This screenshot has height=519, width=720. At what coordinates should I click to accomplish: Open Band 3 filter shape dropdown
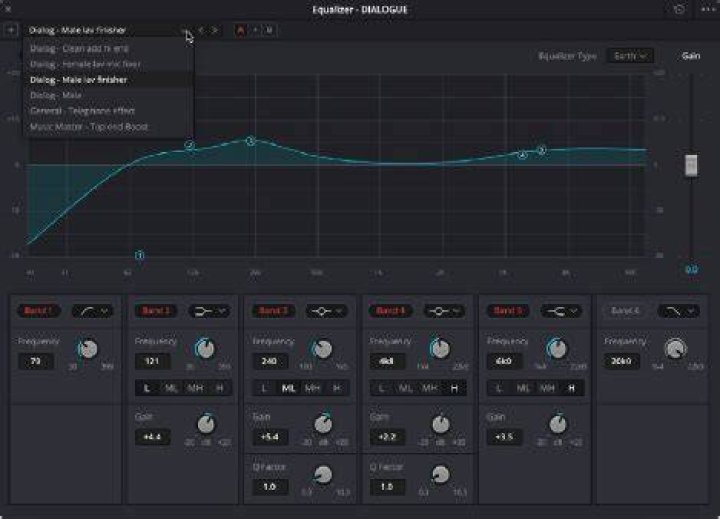click(327, 311)
